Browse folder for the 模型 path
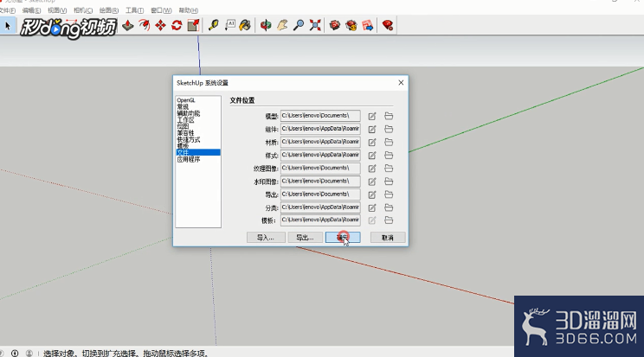The width and height of the screenshot is (644, 357). click(x=389, y=116)
